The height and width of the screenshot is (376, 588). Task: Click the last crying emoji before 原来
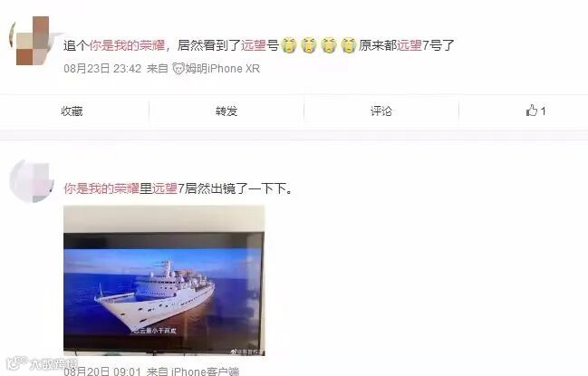(x=349, y=45)
